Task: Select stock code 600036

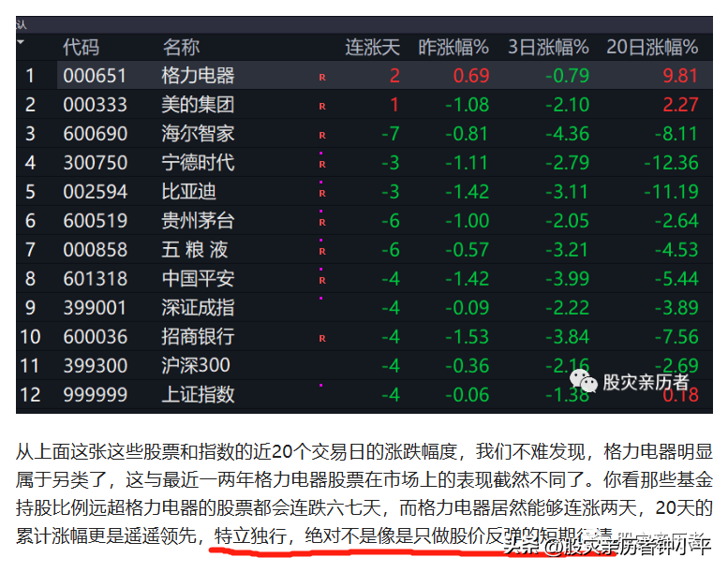Action: coord(95,337)
